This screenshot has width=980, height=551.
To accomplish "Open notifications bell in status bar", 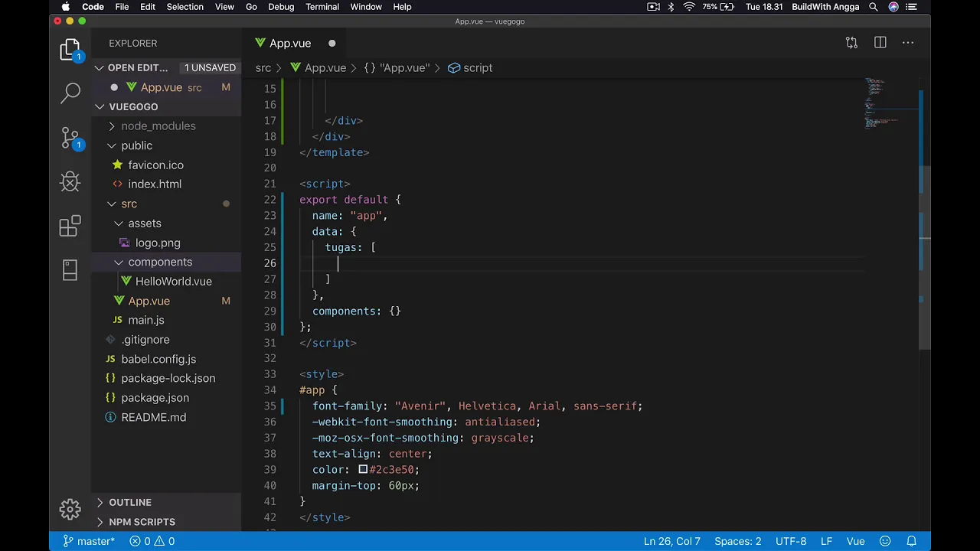I will pos(911,541).
